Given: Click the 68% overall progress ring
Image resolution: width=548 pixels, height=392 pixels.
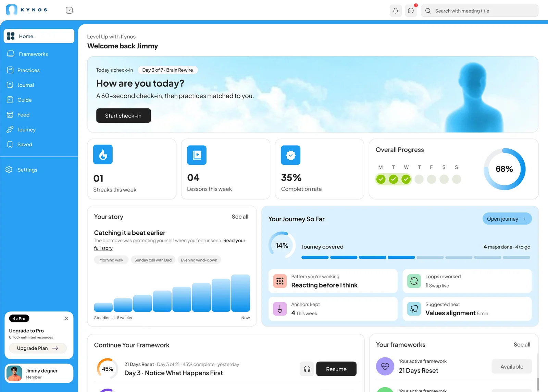Looking at the screenshot, I should pos(505,169).
